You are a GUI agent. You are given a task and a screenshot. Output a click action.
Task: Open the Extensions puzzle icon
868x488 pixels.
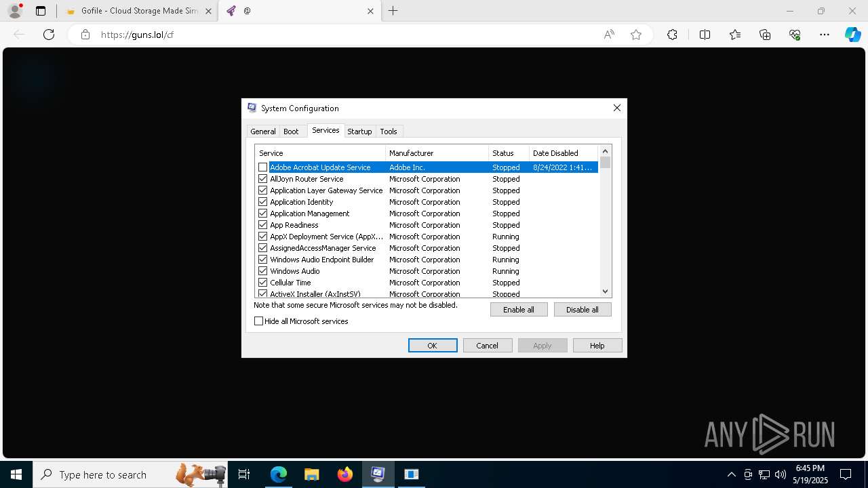672,35
